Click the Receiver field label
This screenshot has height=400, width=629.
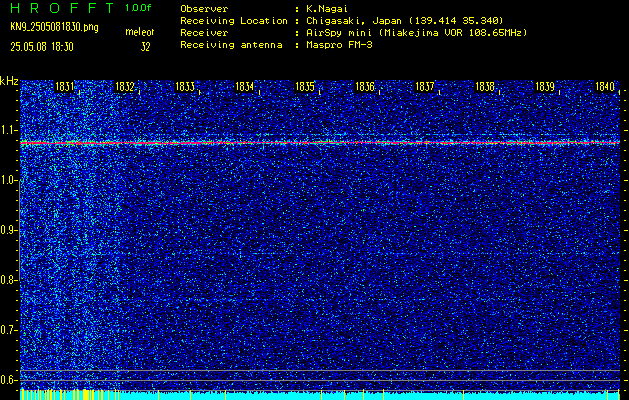click(x=204, y=33)
